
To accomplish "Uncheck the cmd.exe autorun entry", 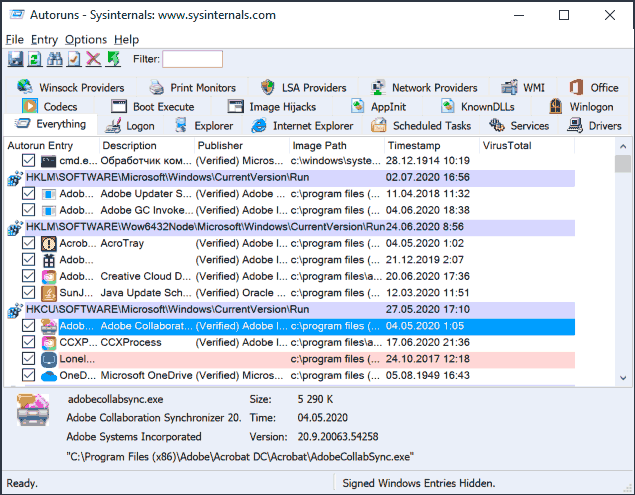I will 28,160.
